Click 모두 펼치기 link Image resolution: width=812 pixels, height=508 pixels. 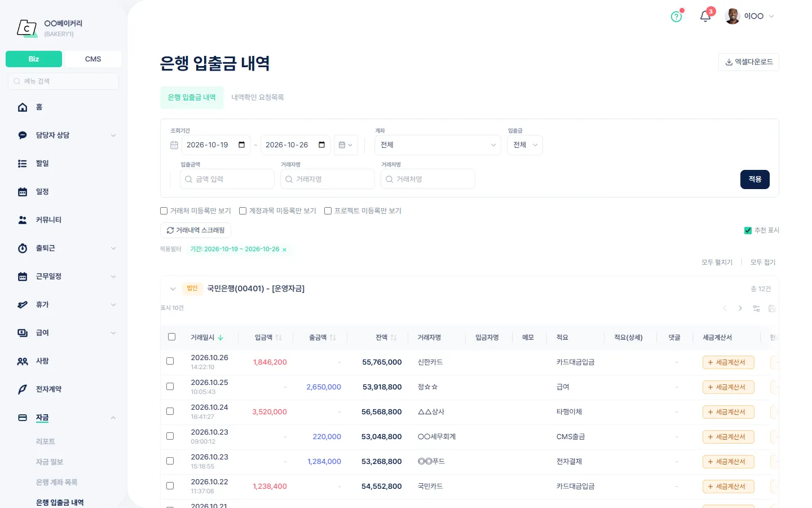(717, 262)
